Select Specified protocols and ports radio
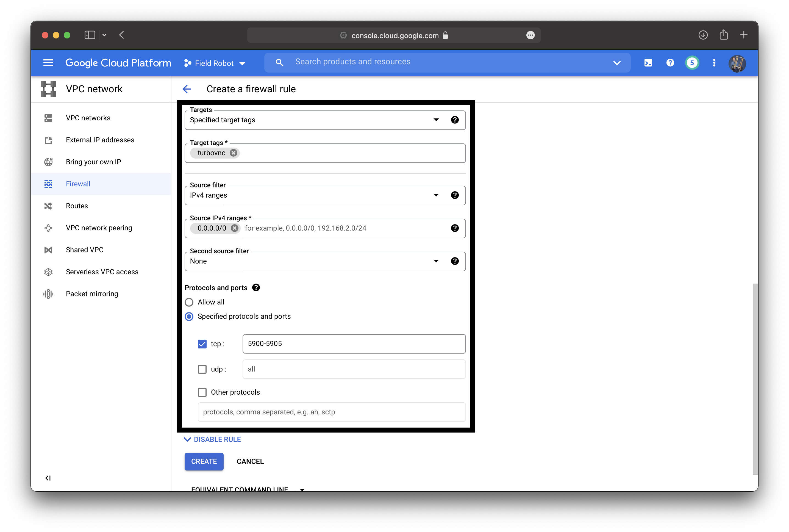 pyautogui.click(x=189, y=316)
